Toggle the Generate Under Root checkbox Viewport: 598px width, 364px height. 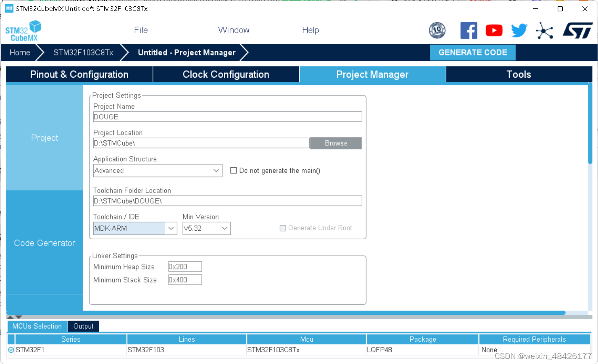pyautogui.click(x=283, y=228)
